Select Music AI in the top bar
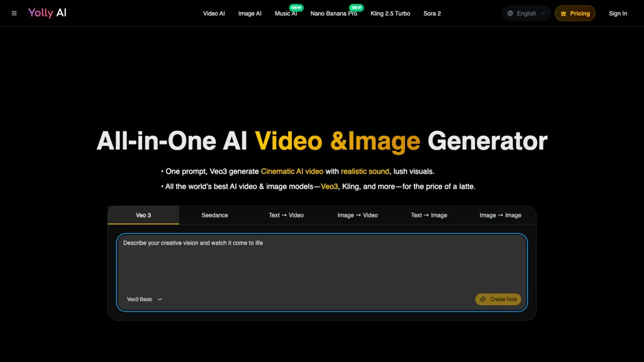The image size is (644, 362). point(286,14)
